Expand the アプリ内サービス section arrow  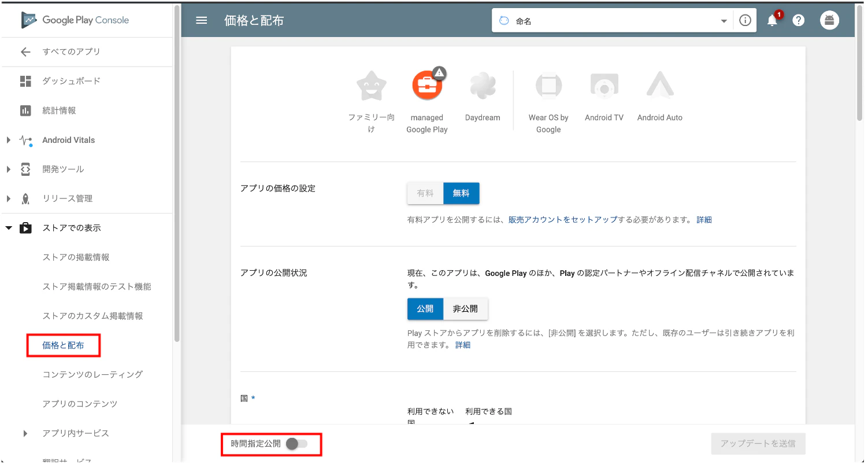pos(25,433)
